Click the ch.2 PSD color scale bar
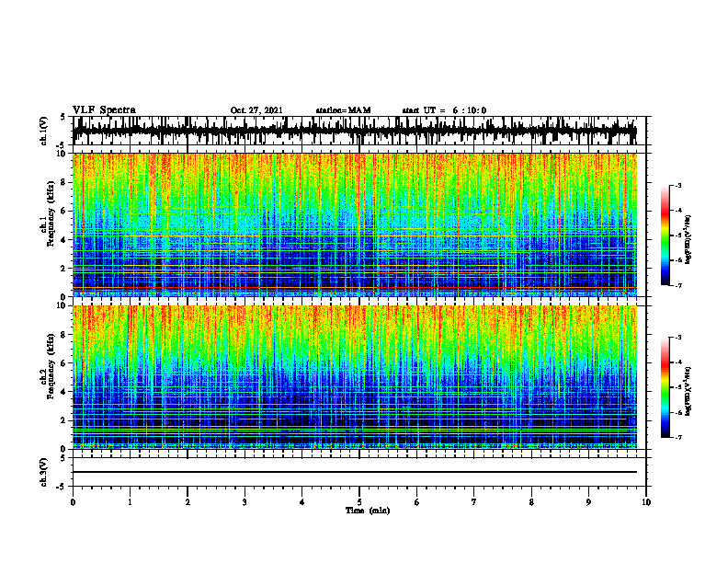Image resolution: width=728 pixels, height=563 pixels. (x=665, y=387)
